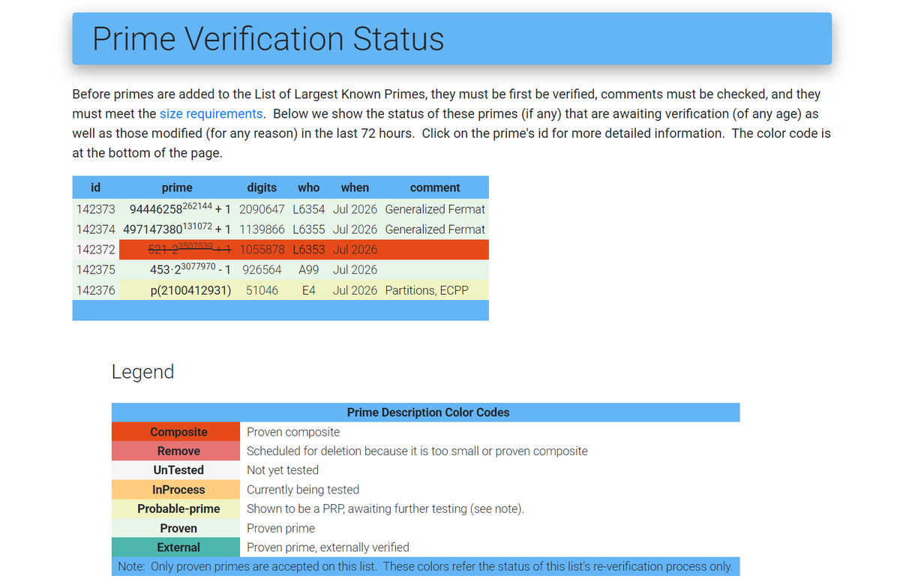This screenshot has width=900, height=588.
Task: Click digits value 2090647
Action: 262,209
